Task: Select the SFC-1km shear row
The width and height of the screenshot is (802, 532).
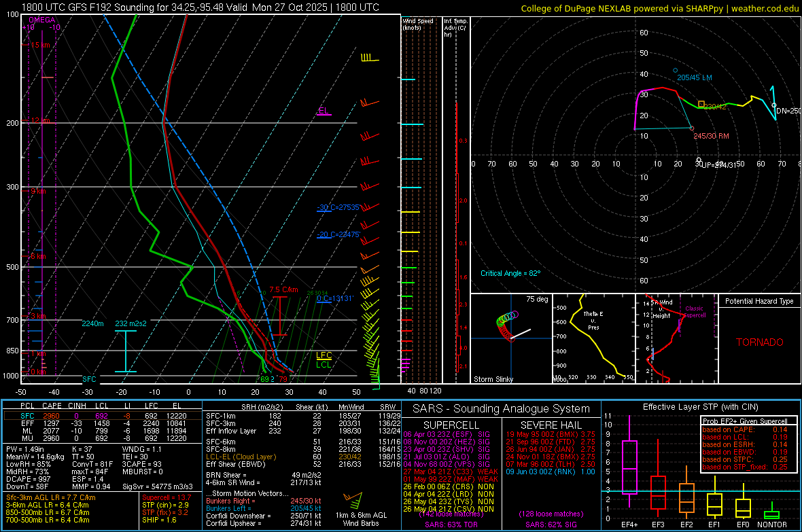Action: pyautogui.click(x=303, y=416)
